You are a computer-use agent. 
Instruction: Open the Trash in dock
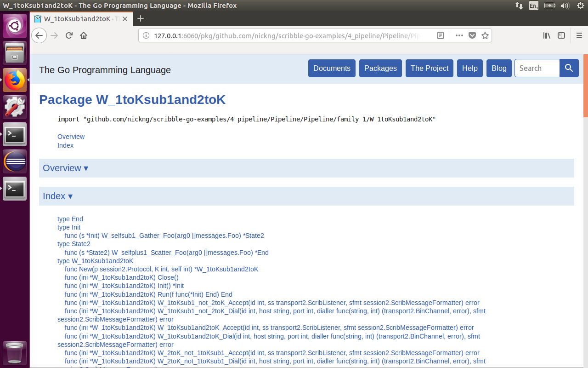point(15,353)
